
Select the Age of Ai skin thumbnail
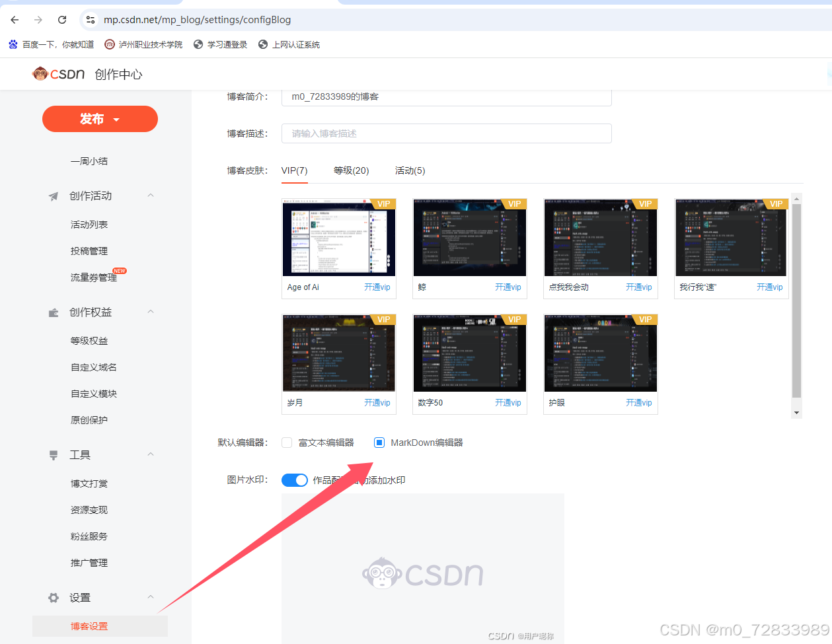click(x=339, y=238)
